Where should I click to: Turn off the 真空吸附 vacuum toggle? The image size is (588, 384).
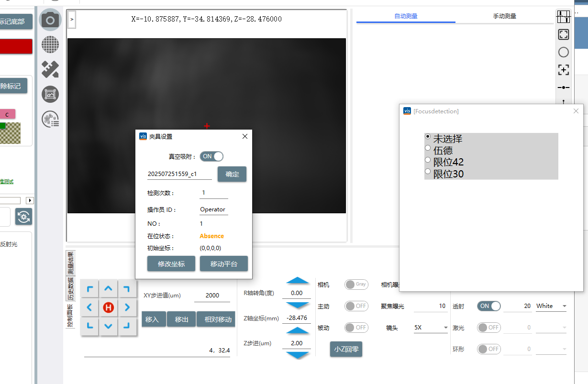(x=211, y=156)
